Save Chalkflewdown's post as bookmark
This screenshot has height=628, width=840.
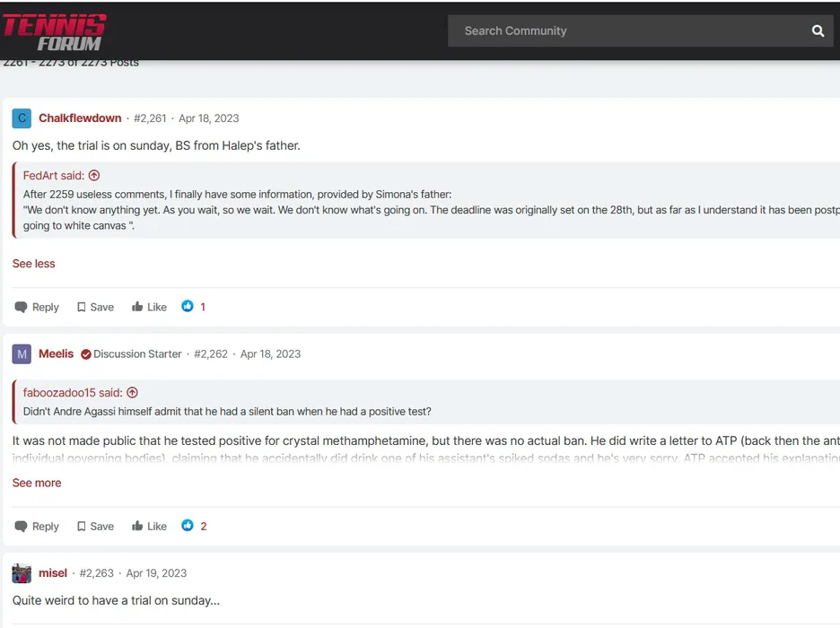95,307
